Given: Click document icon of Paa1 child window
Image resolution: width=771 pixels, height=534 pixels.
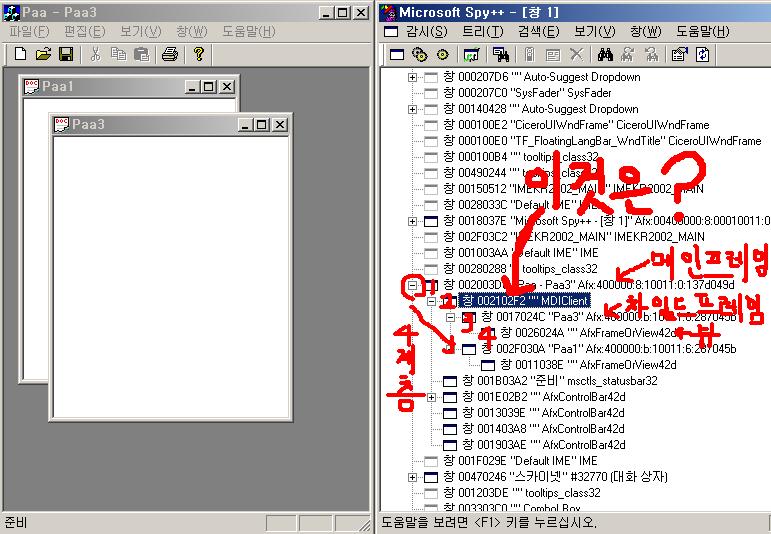Looking at the screenshot, I should coord(31,87).
